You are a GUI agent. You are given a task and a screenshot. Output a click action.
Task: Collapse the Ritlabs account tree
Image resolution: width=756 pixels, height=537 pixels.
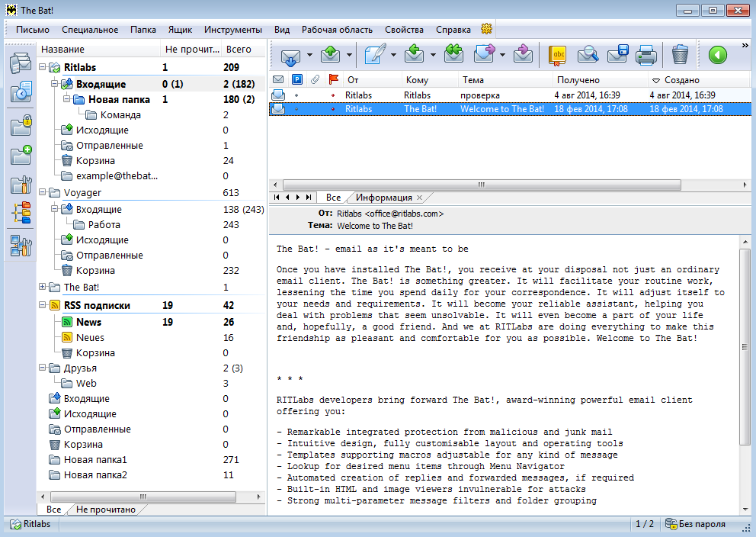pos(43,67)
